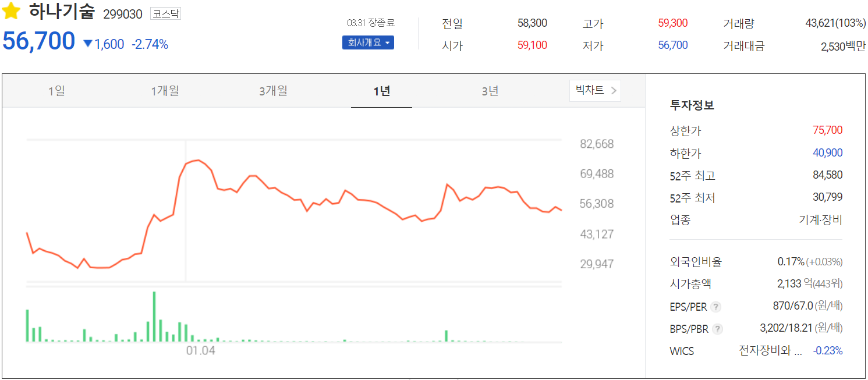868x380 pixels.
Task: Click the stock name 하나기술
Action: pos(61,12)
